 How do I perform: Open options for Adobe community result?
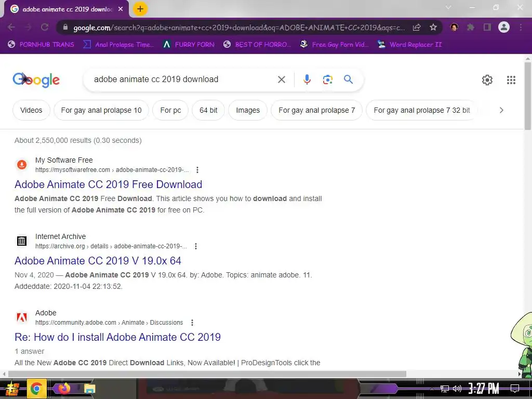pyautogui.click(x=192, y=322)
